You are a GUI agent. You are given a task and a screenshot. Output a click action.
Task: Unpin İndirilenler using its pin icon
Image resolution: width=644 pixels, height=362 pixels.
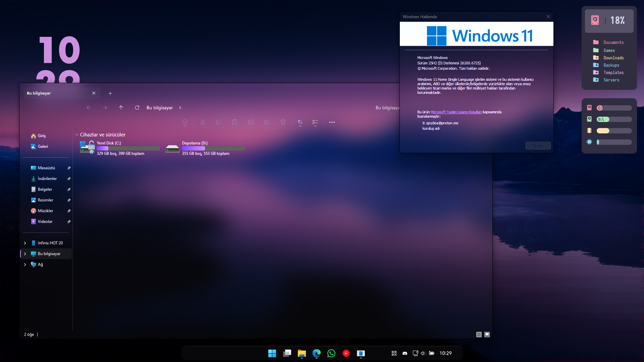coord(69,179)
